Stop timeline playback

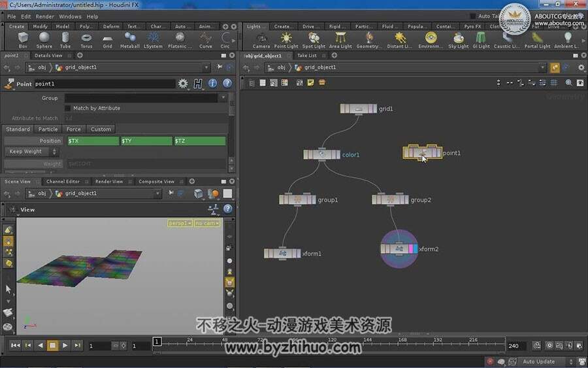tap(52, 345)
